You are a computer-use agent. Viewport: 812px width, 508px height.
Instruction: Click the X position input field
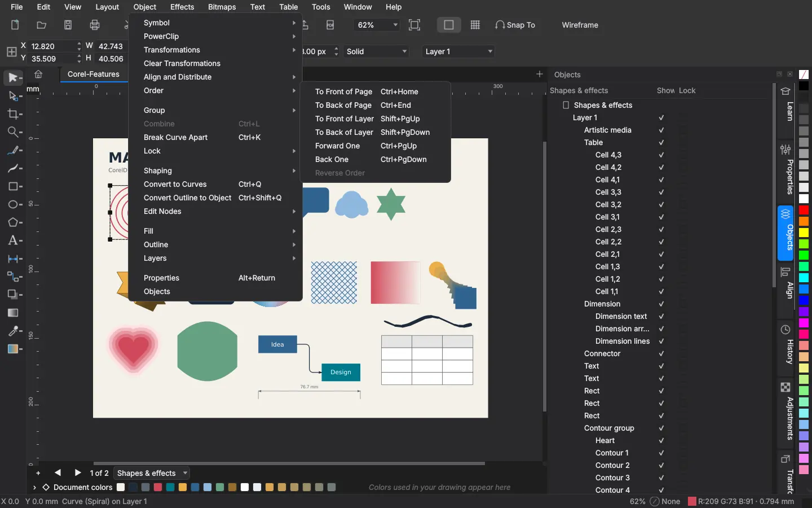click(52, 46)
